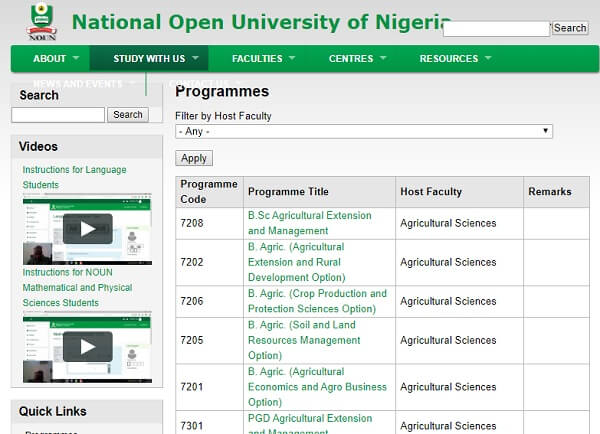The height and width of the screenshot is (434, 600).
Task: Open the FACULTIES menu
Action: pos(257,59)
